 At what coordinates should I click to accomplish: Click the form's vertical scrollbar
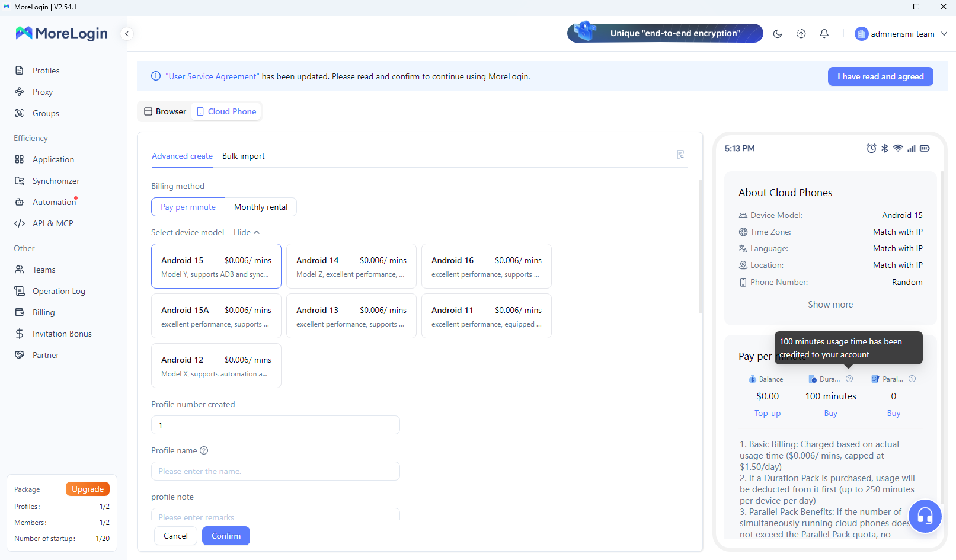pos(701,246)
